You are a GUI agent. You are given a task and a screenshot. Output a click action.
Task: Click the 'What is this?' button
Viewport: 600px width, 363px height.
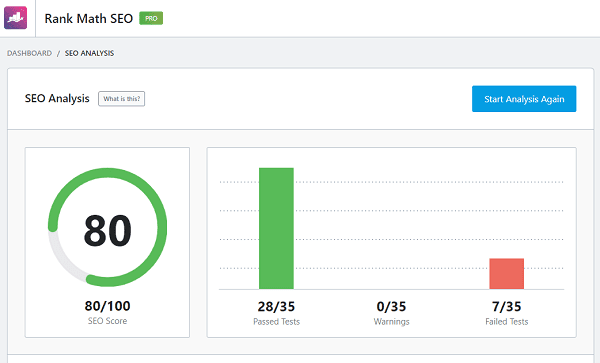pos(122,99)
